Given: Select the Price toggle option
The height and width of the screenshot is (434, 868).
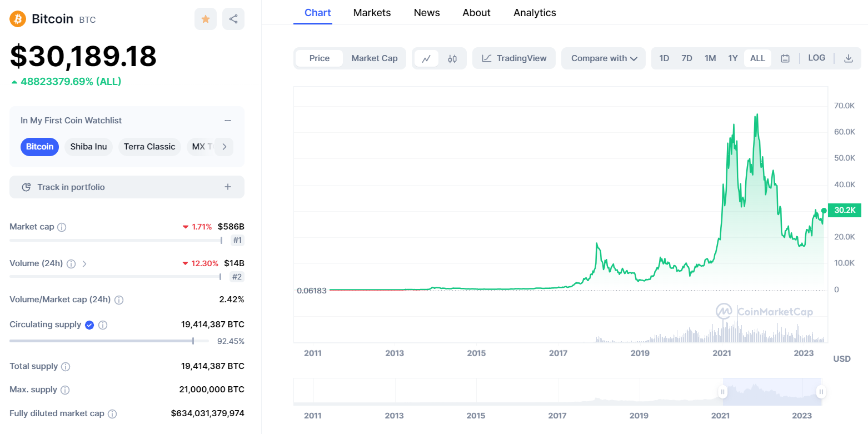Looking at the screenshot, I should [320, 58].
